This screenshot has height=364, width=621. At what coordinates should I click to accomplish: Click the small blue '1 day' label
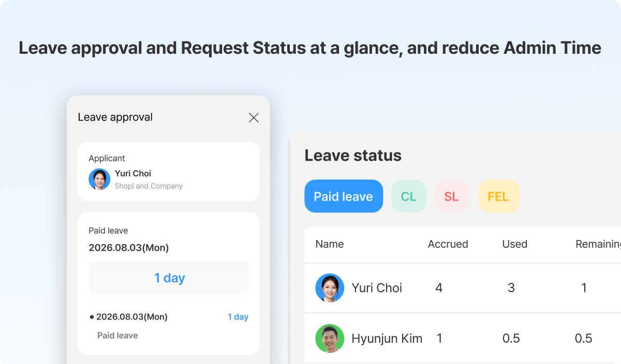click(238, 317)
